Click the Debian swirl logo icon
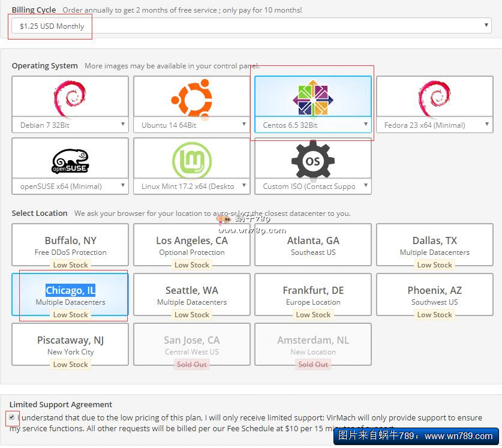The width and height of the screenshot is (502, 448). pos(70,97)
